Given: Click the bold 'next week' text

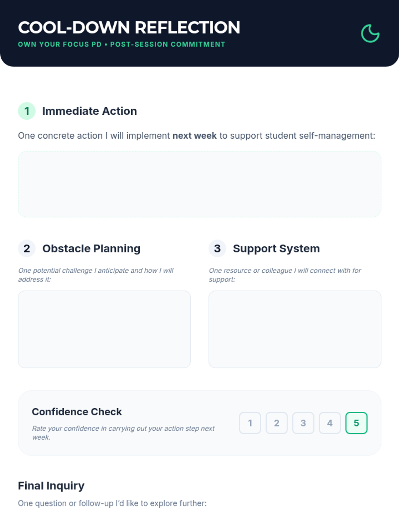Looking at the screenshot, I should [x=195, y=136].
